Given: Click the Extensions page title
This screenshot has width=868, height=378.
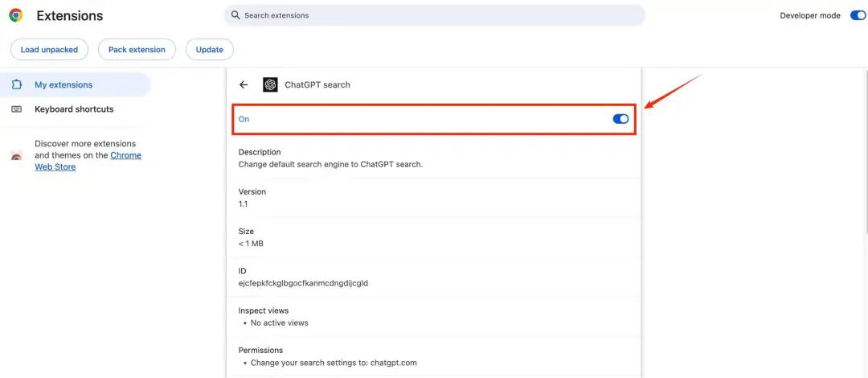Looking at the screenshot, I should point(70,15).
